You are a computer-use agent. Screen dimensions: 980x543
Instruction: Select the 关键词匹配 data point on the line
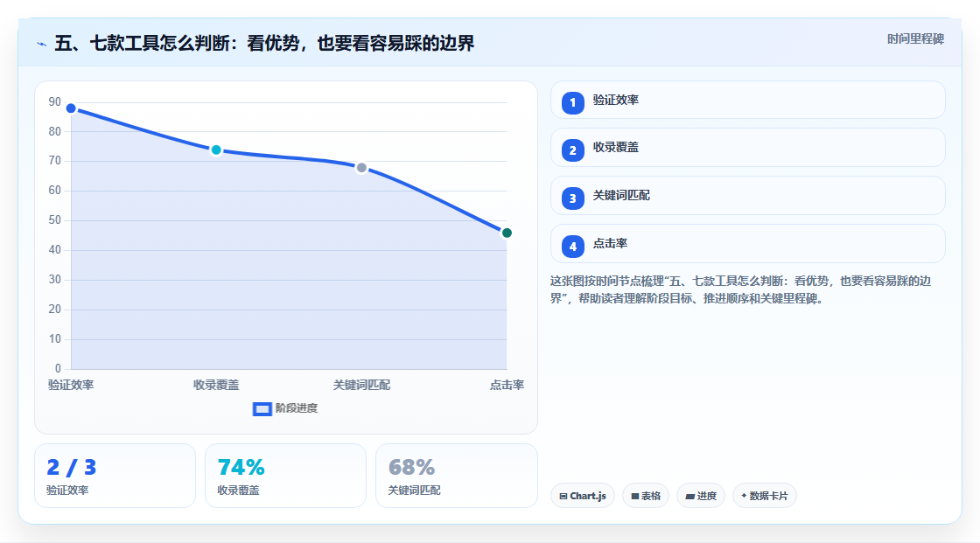click(361, 168)
